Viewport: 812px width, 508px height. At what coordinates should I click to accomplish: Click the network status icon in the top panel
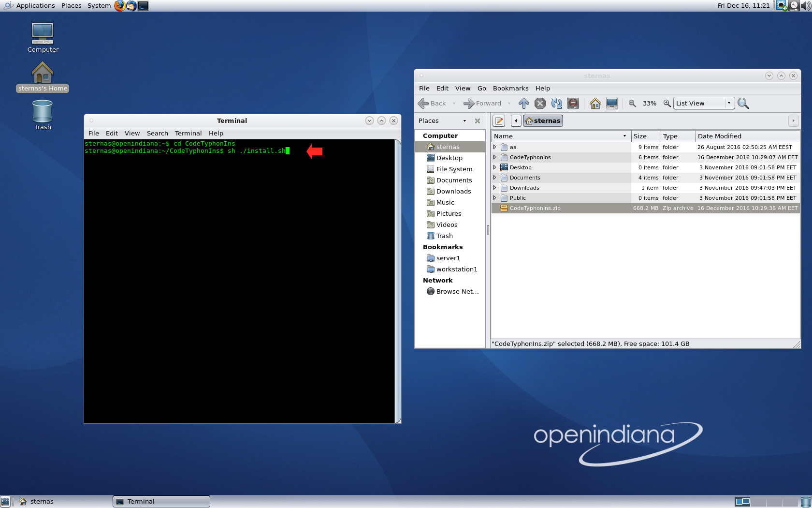click(782, 6)
